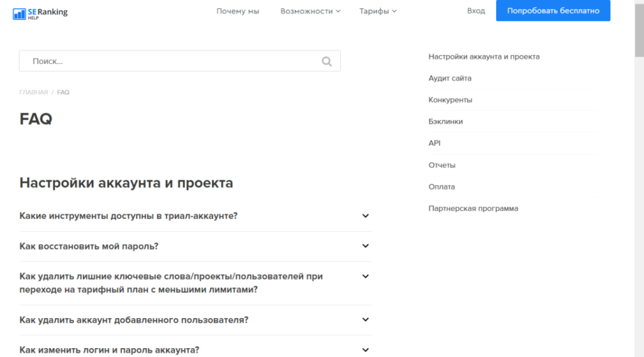
Task: Open the Почему мы menu item
Action: [x=238, y=11]
